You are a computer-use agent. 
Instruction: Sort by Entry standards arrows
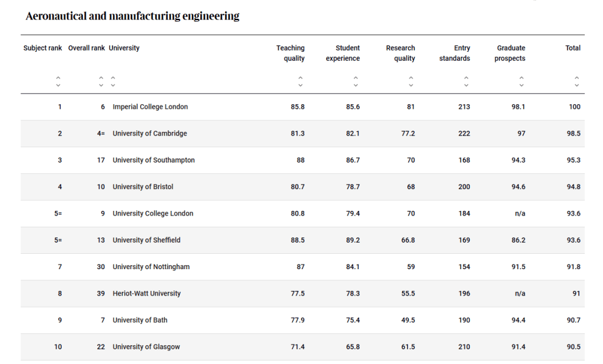click(466, 81)
